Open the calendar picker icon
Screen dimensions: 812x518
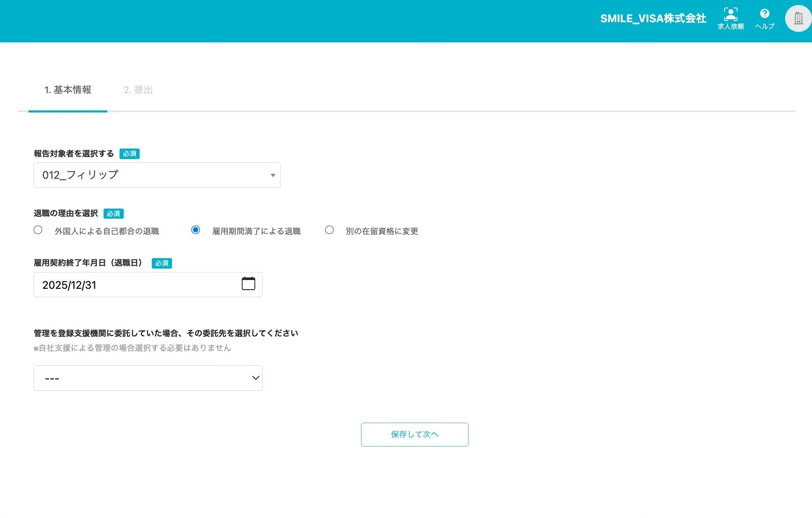click(x=248, y=284)
